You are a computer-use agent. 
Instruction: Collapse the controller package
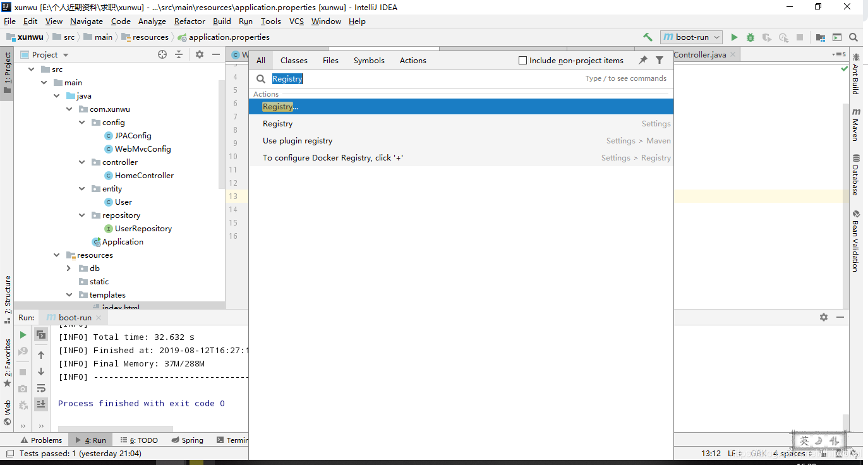coord(81,162)
